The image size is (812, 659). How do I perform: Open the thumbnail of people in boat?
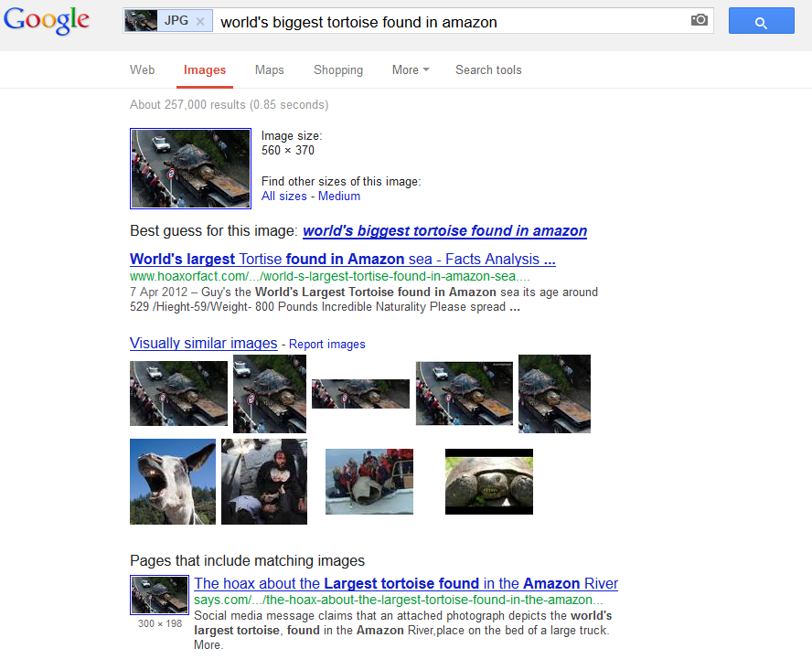[369, 482]
